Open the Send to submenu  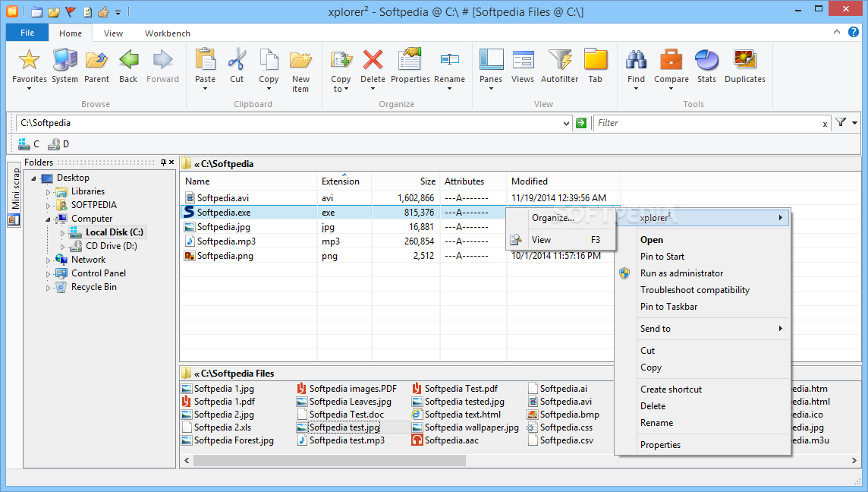(703, 329)
